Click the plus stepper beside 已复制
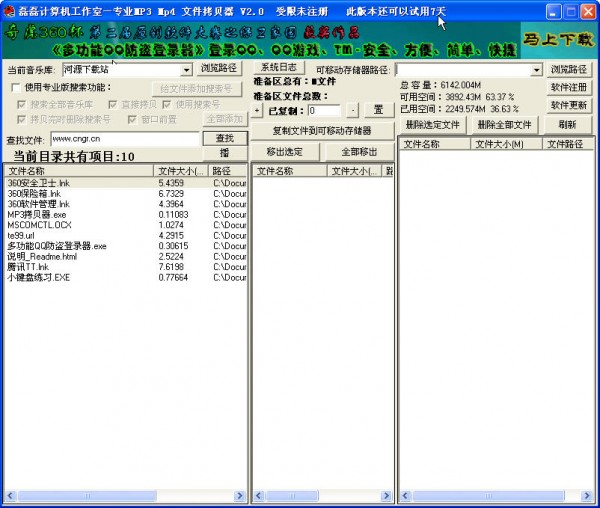 pyautogui.click(x=257, y=111)
